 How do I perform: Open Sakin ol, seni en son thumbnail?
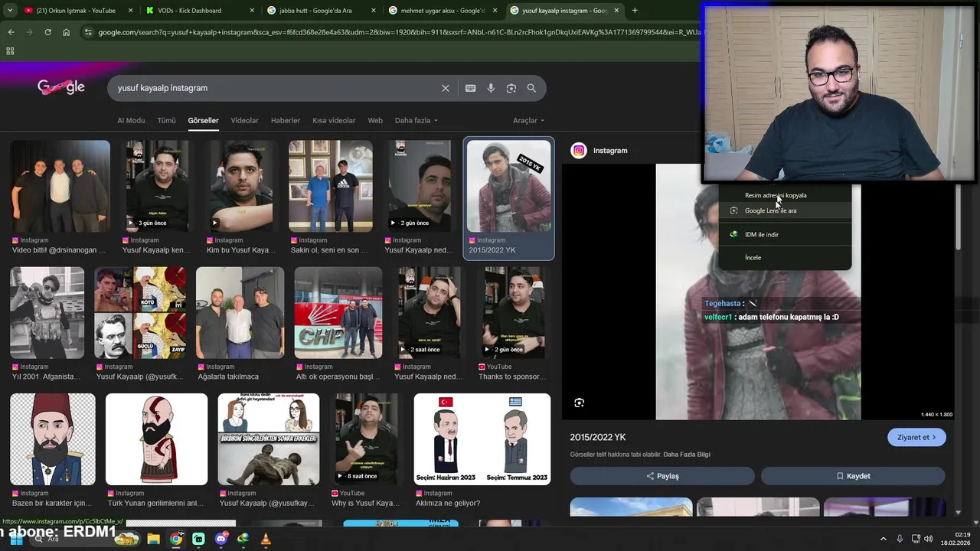(330, 186)
